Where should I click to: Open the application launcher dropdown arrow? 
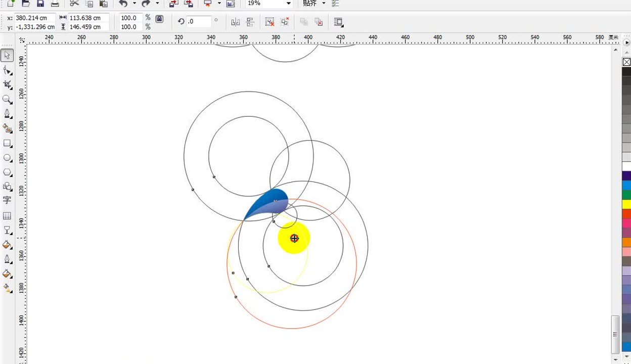point(219,3)
